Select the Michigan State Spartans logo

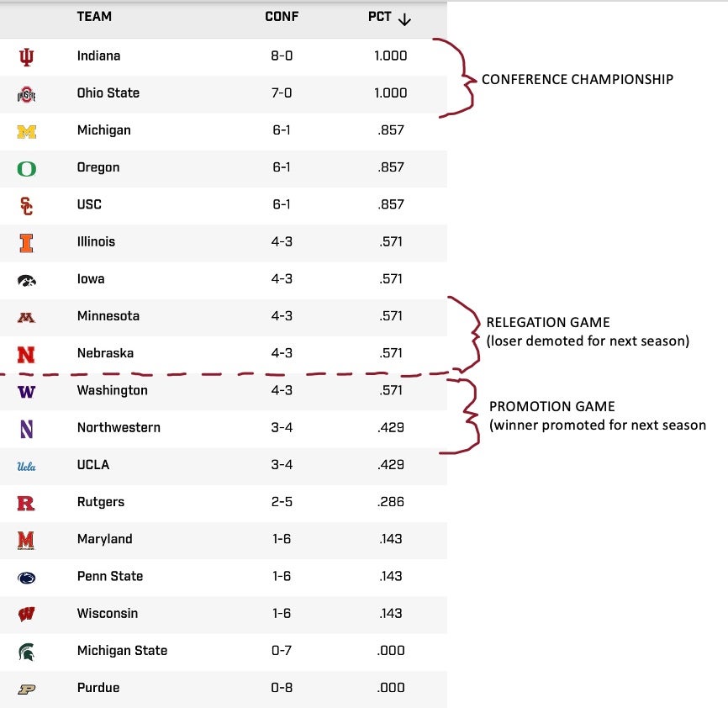(x=27, y=651)
